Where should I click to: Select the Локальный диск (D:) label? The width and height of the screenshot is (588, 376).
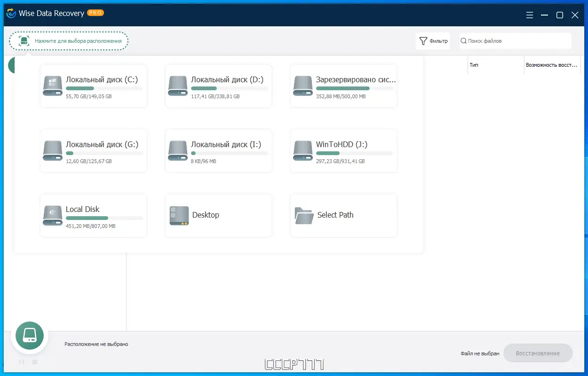click(x=227, y=79)
